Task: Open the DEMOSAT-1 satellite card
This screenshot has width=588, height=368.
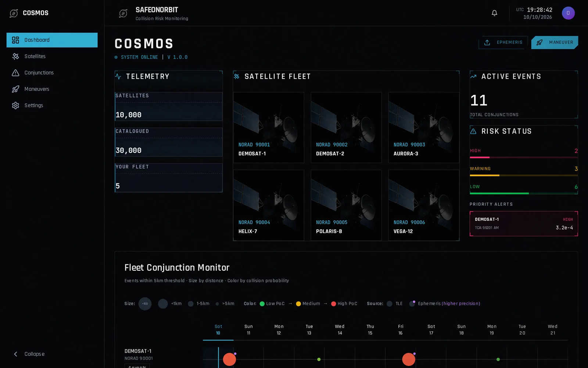Action: [269, 127]
